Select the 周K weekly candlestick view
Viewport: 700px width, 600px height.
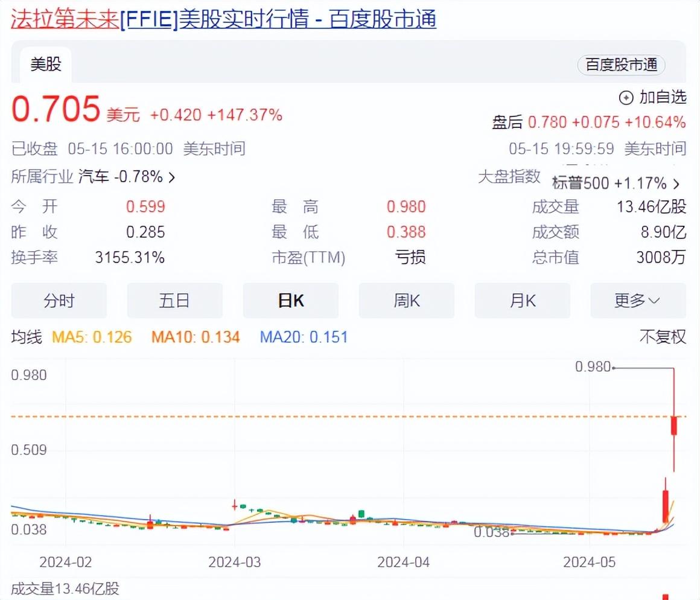pos(406,301)
